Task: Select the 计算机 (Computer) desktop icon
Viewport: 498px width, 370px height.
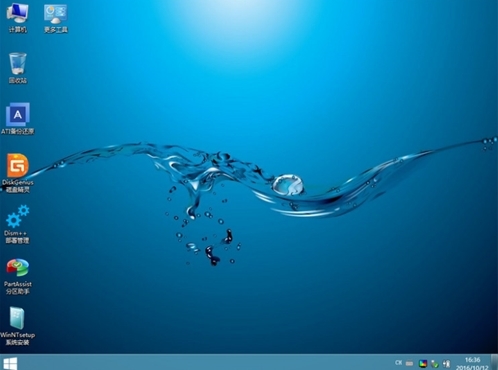Action: pyautogui.click(x=17, y=18)
